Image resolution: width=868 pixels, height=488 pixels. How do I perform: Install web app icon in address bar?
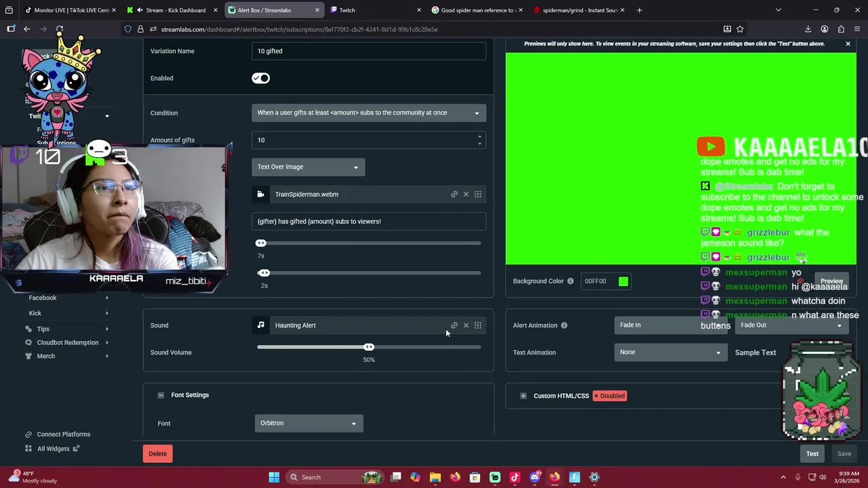[x=727, y=29]
